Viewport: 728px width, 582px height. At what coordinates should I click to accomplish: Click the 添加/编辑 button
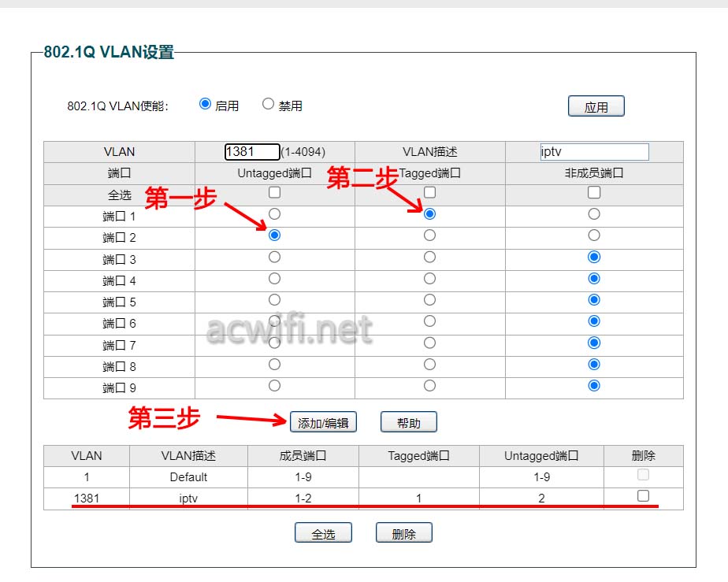pyautogui.click(x=323, y=422)
